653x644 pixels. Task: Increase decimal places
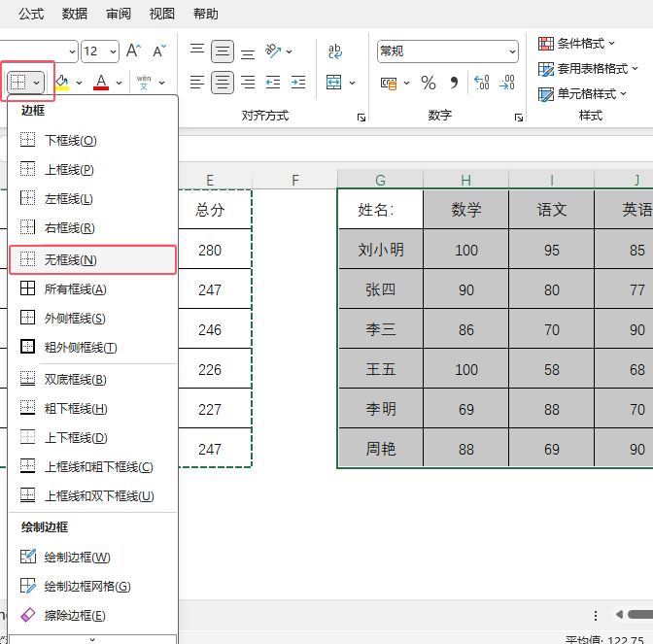click(x=482, y=82)
